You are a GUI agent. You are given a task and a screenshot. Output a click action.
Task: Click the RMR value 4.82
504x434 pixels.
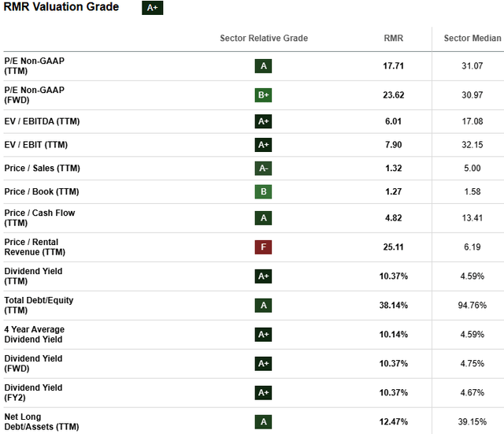(394, 218)
